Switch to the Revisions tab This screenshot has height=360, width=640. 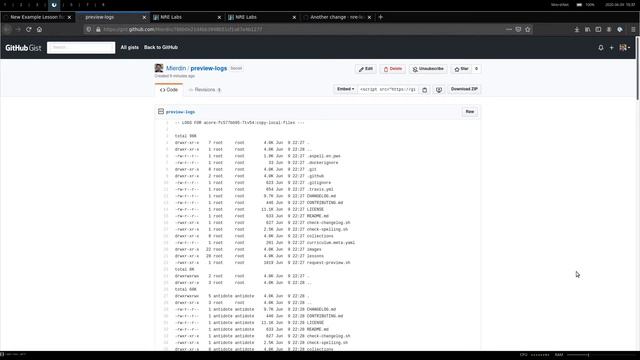click(204, 90)
